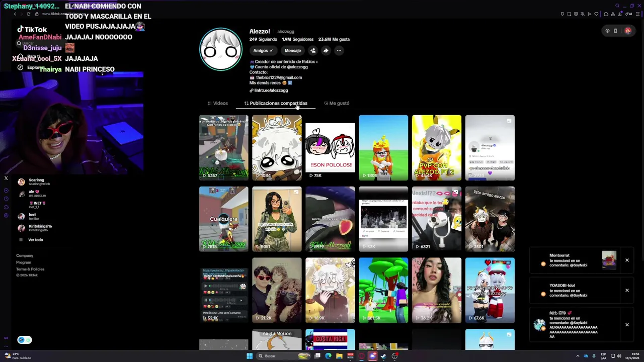Dismiss the Montserrat mention notification

(627, 260)
